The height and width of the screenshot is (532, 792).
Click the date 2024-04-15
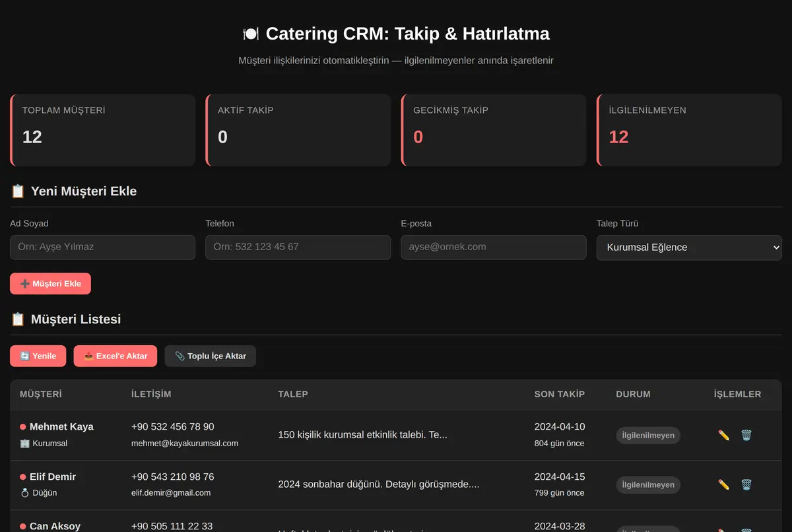(x=560, y=477)
